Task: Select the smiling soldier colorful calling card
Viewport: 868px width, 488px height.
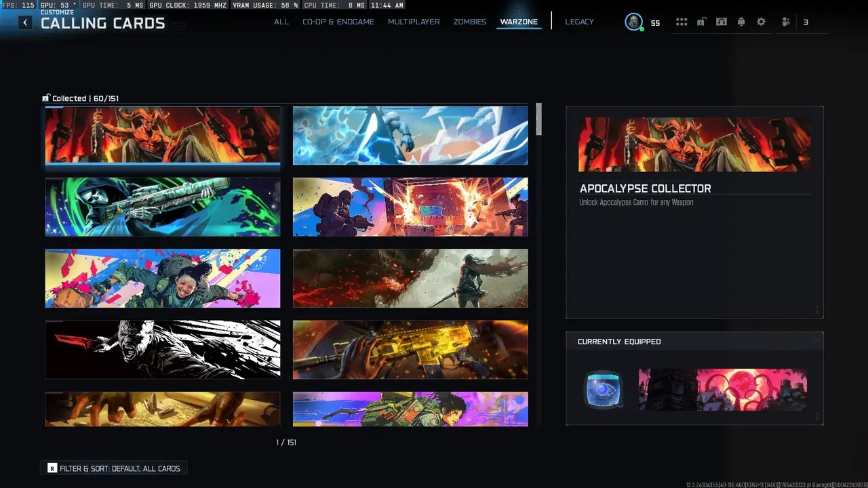Action: pyautogui.click(x=163, y=278)
